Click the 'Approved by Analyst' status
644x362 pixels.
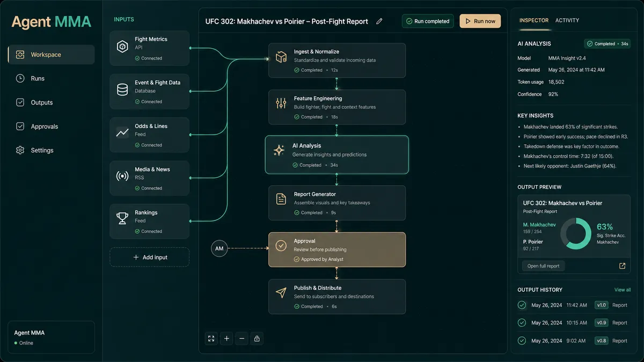click(318, 260)
